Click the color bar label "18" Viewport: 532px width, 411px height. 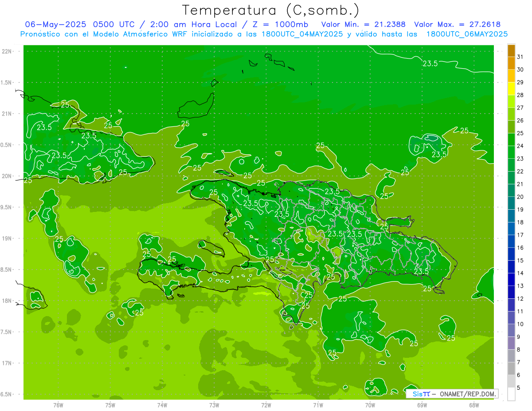click(520, 222)
